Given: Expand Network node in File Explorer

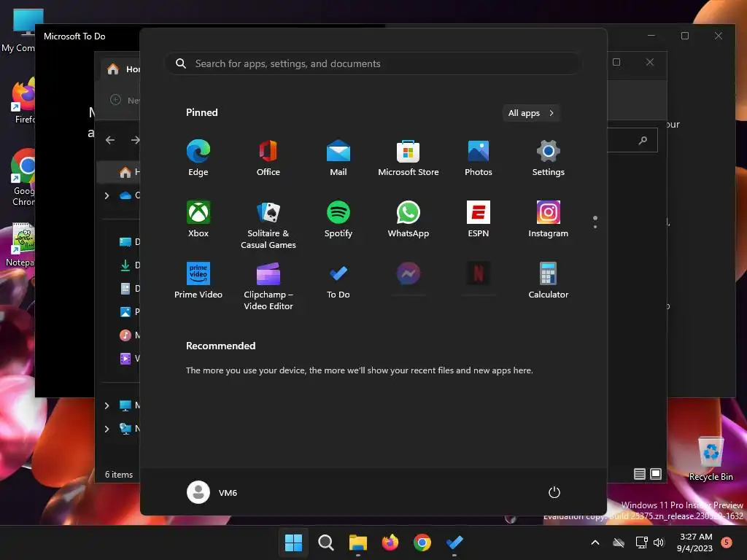Looking at the screenshot, I should tap(107, 429).
